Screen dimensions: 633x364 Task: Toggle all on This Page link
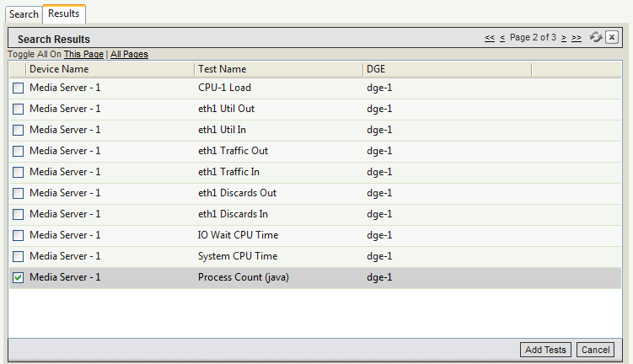click(x=83, y=55)
